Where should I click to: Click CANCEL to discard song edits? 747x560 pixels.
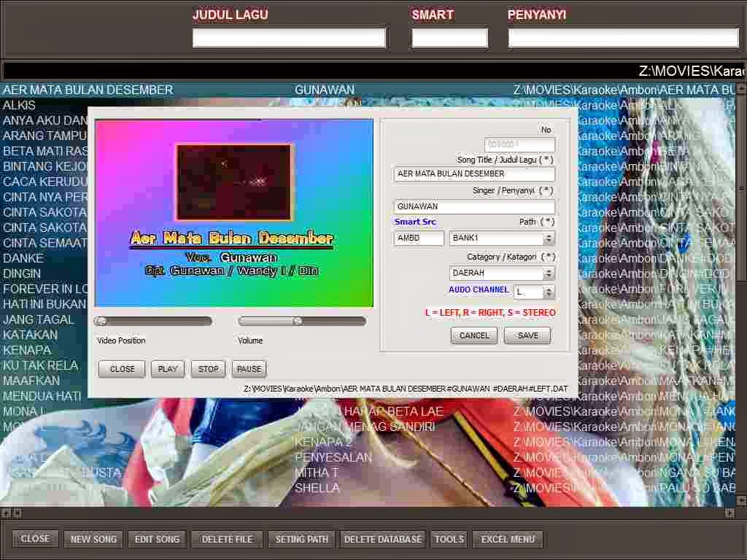[x=474, y=335]
